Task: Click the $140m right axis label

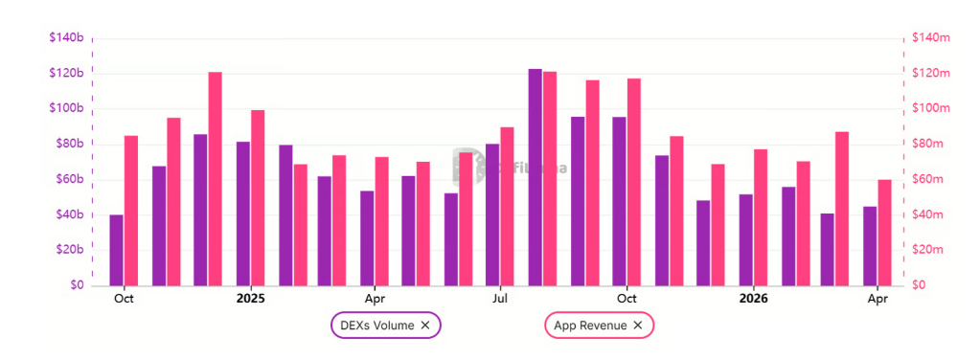Action: (x=931, y=38)
